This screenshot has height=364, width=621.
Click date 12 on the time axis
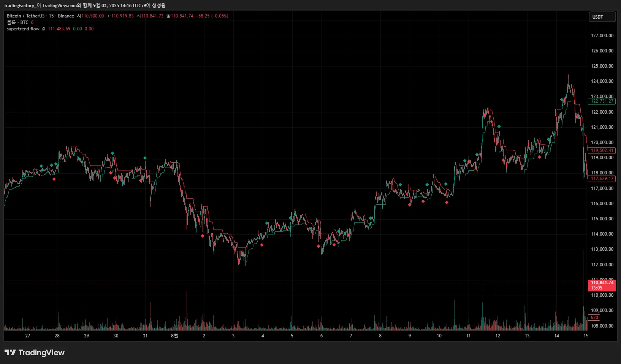[497, 336]
